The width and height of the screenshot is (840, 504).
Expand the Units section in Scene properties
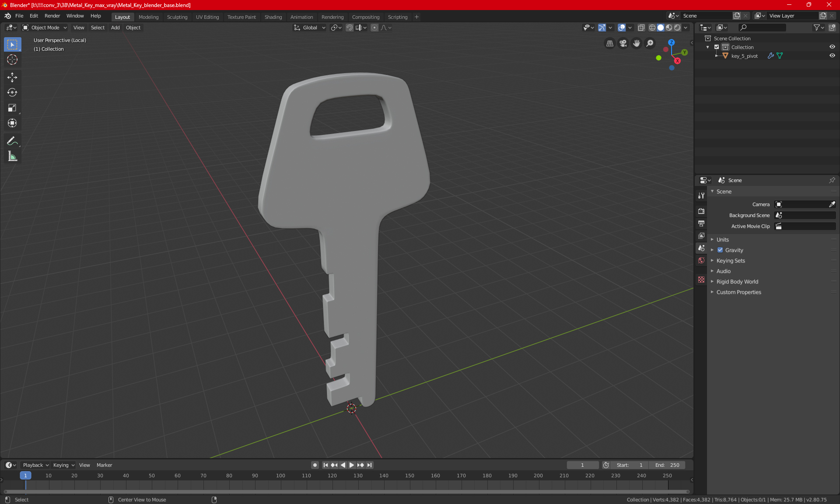pyautogui.click(x=722, y=239)
